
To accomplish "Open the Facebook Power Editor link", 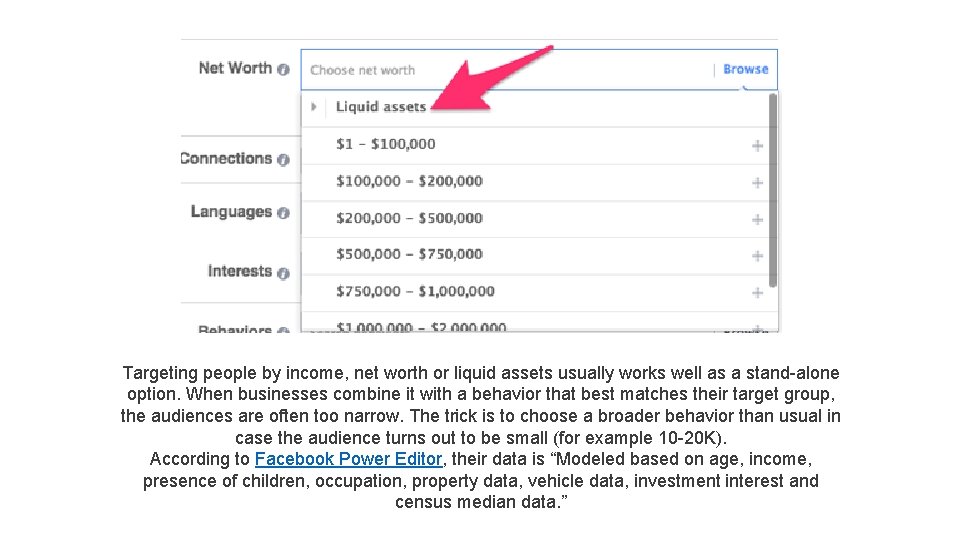I will (x=348, y=459).
